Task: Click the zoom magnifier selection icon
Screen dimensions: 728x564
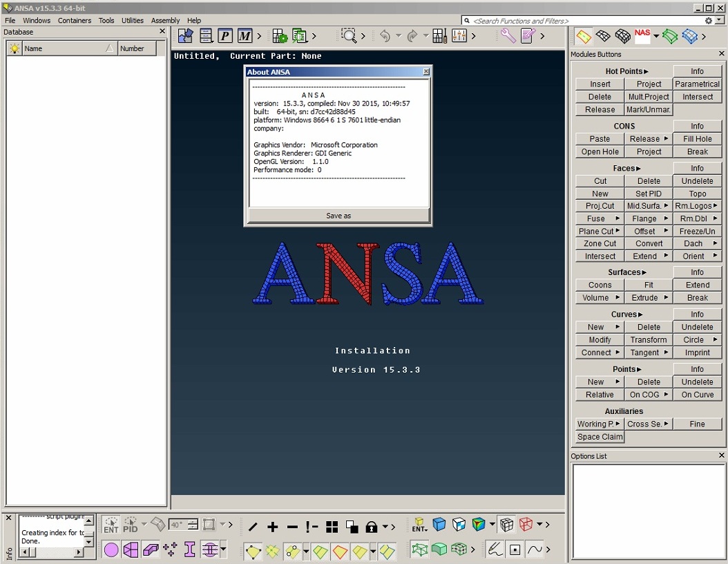Action: tap(349, 36)
